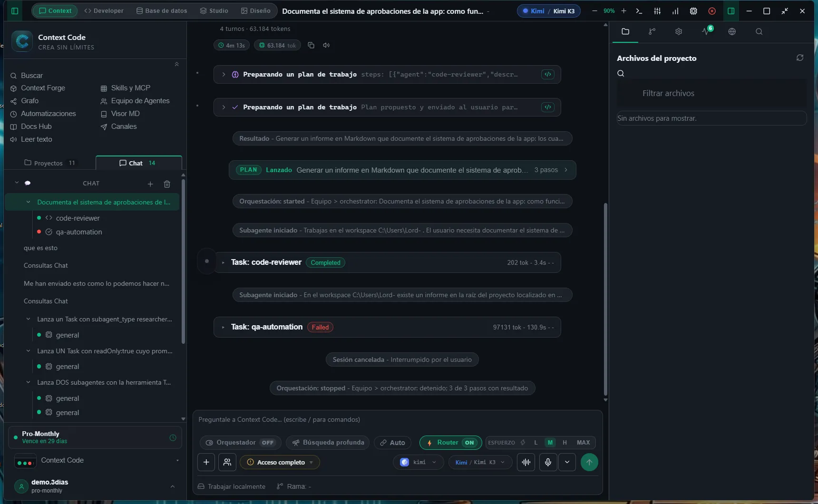Click the add attachment plus button
Viewport: 818px width, 504px height.
click(206, 462)
